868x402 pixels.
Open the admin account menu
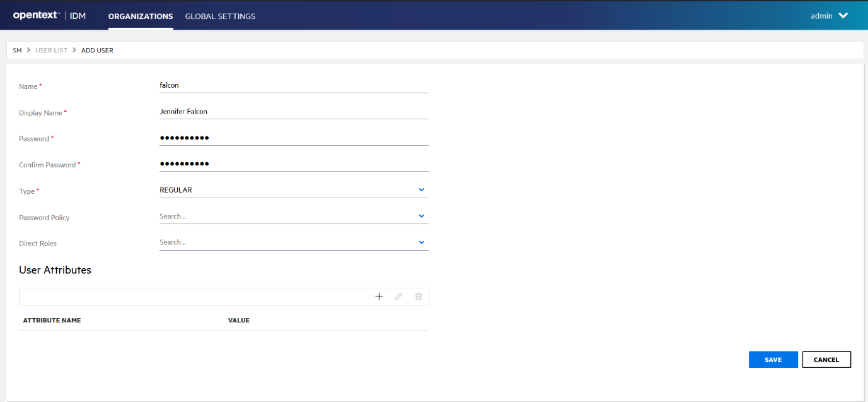pos(829,16)
